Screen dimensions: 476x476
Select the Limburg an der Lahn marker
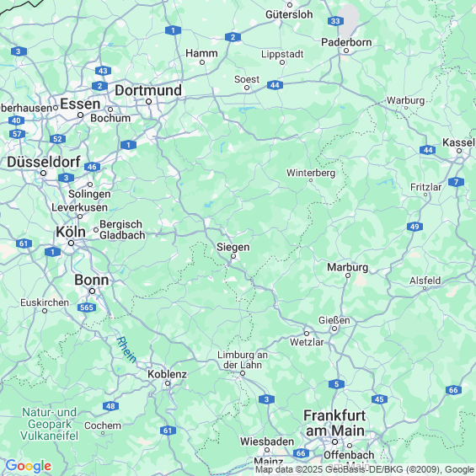coord(243,373)
